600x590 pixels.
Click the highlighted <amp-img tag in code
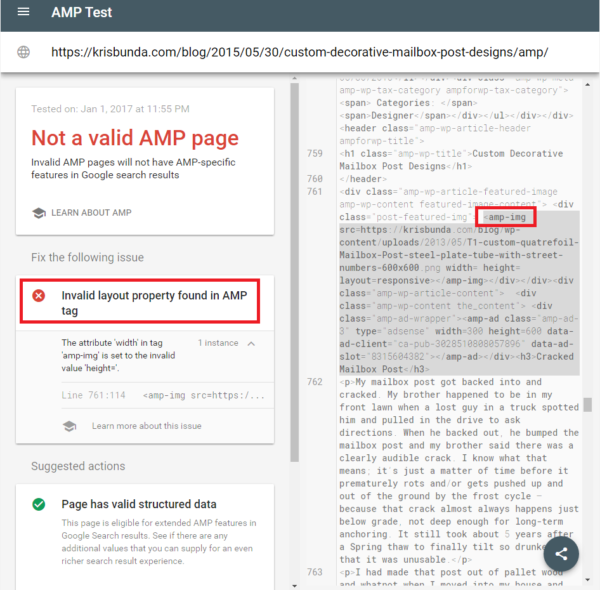pos(505,217)
